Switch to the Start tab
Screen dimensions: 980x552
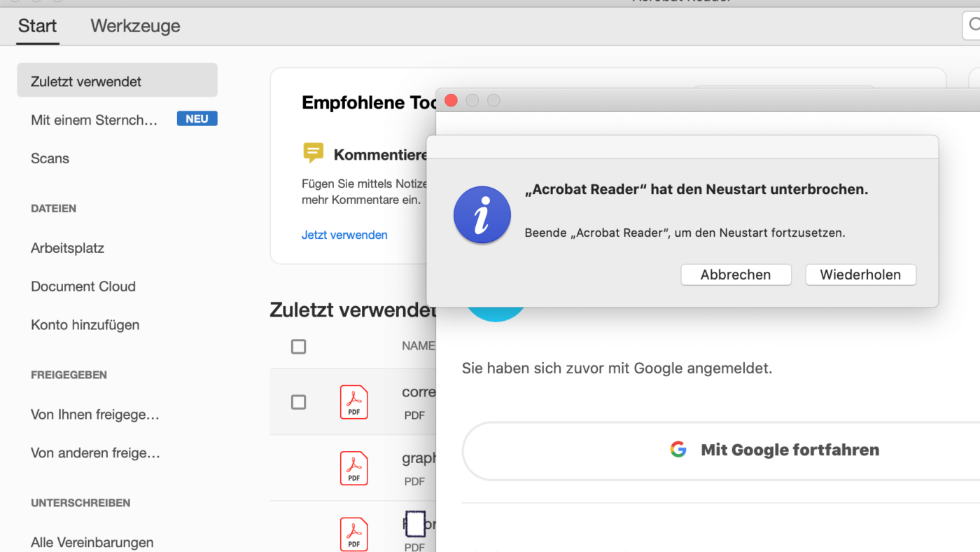(38, 26)
